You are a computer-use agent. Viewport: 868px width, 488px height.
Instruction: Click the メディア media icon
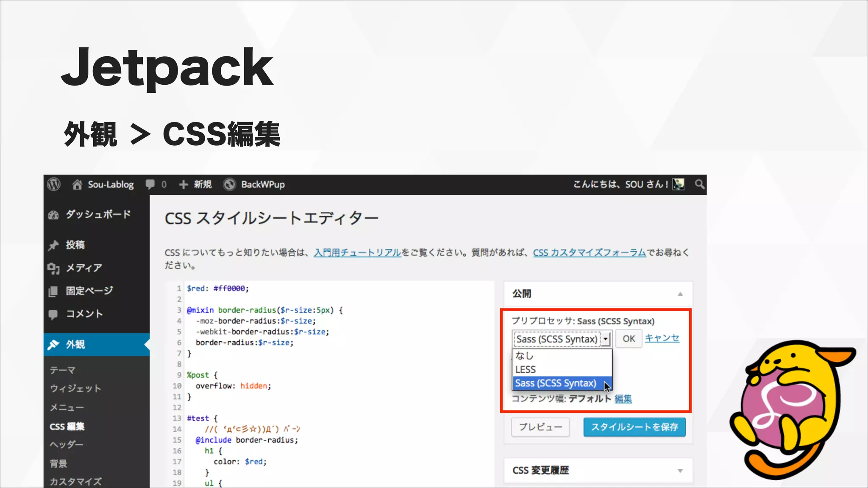(53, 268)
